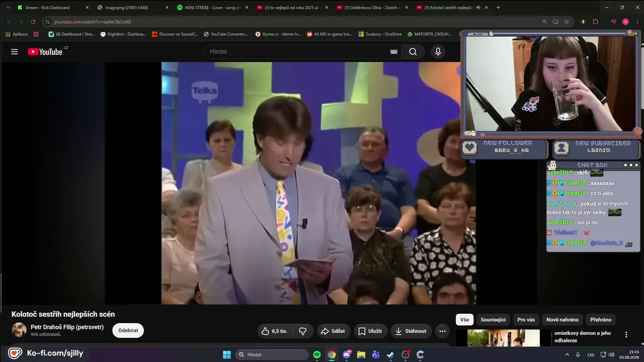The height and width of the screenshot is (362, 644).
Task: Open omietkovy demon a jeho odhalenie thumbnail
Action: 504,338
